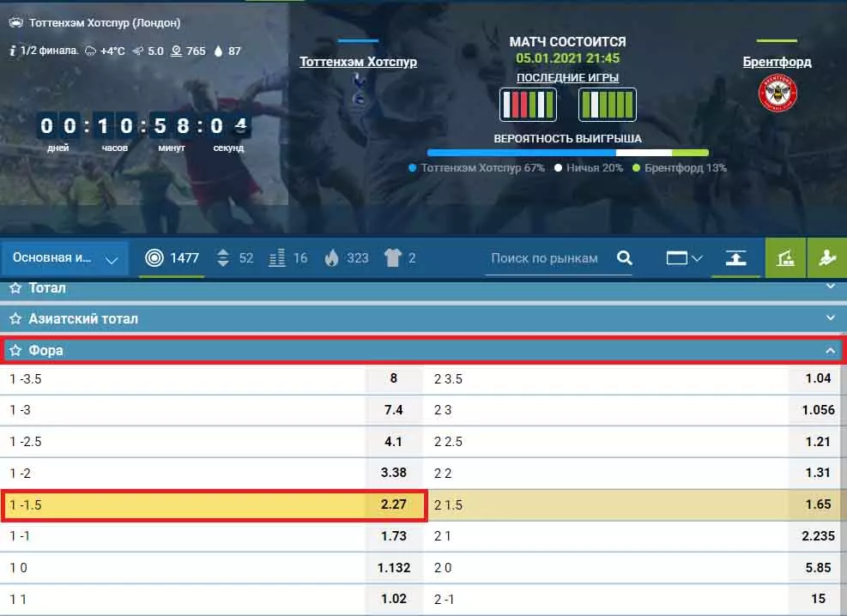
Task: Click the weather cloud icon near +4°C
Action: pos(91,51)
